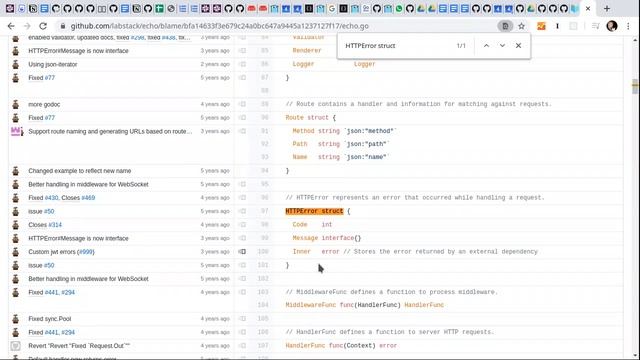This screenshot has width=640, height=360.
Task: View blame prior to line 97 change
Action: pyautogui.click(x=242, y=211)
